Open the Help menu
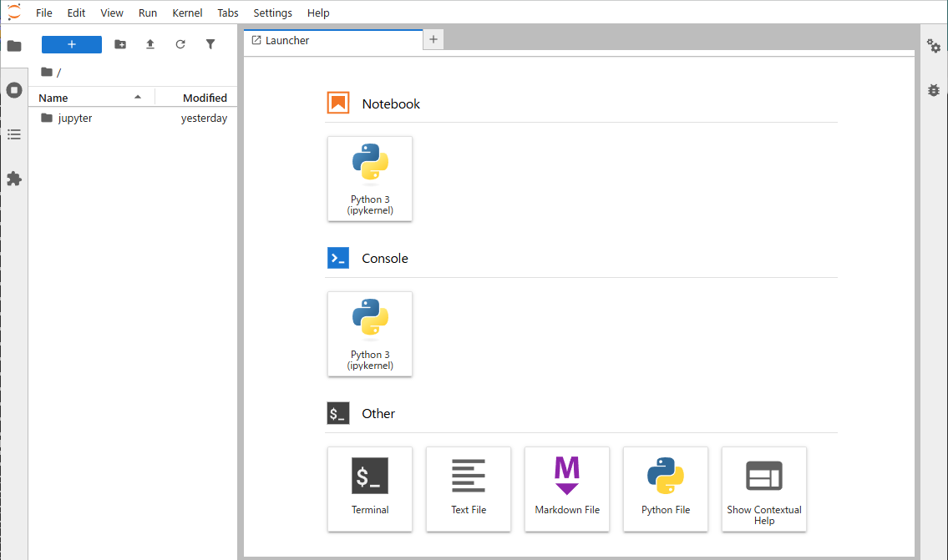Screen dimensions: 948x560 [x=318, y=13]
